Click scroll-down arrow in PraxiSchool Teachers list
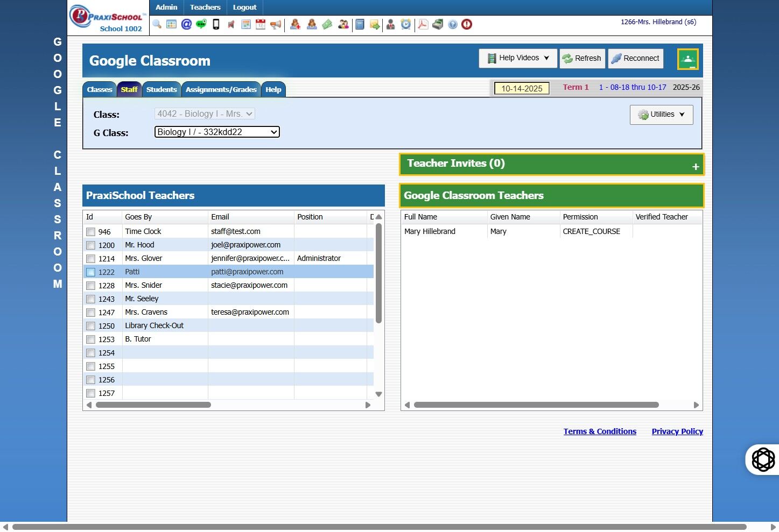779x532 pixels. pyautogui.click(x=378, y=394)
